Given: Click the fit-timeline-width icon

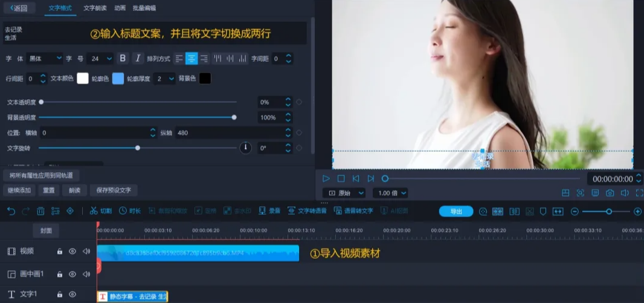Looking at the screenshot, I should tap(558, 211).
